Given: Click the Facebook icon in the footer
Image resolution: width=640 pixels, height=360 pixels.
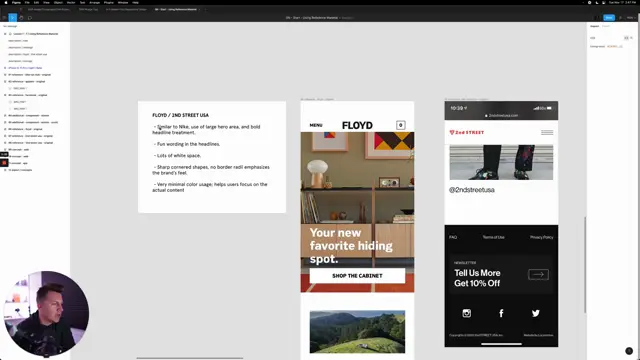Looking at the screenshot, I should (x=501, y=313).
